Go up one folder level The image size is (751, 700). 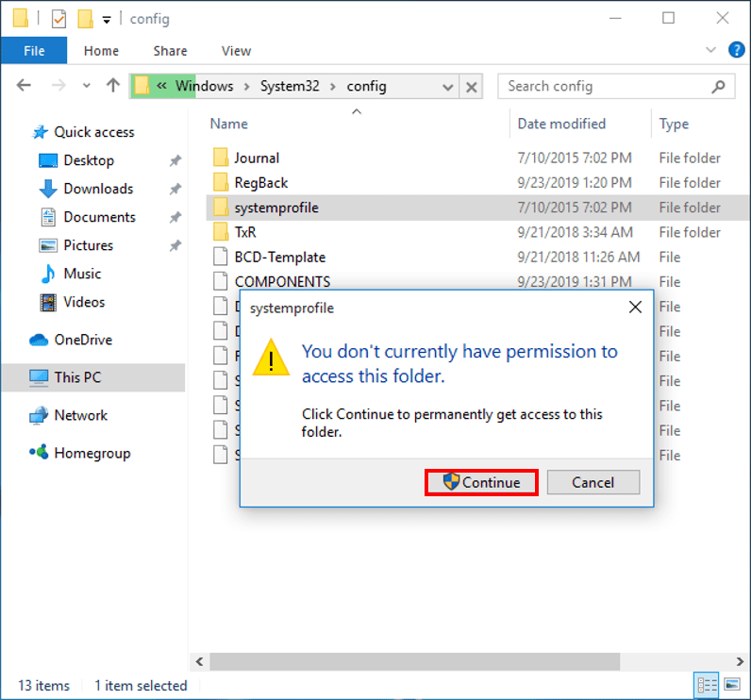tap(113, 86)
